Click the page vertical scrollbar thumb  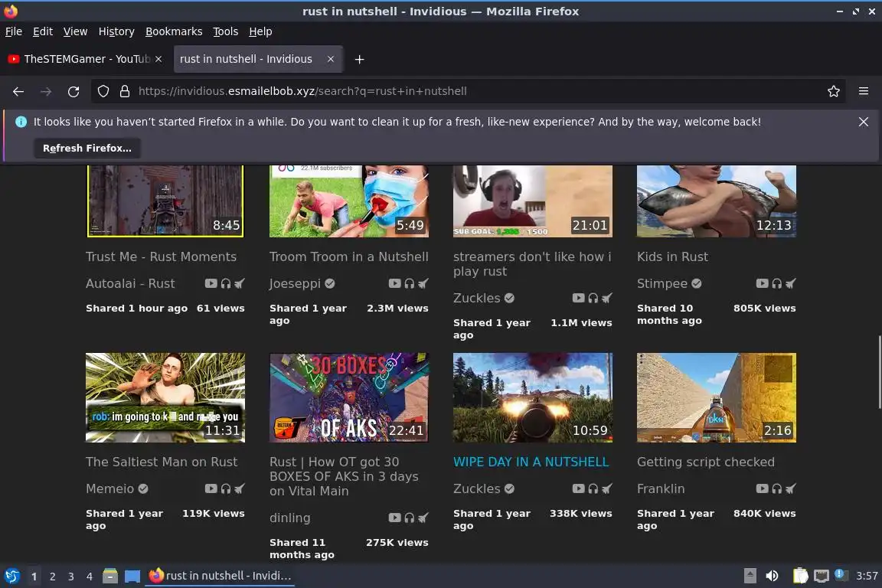point(880,372)
